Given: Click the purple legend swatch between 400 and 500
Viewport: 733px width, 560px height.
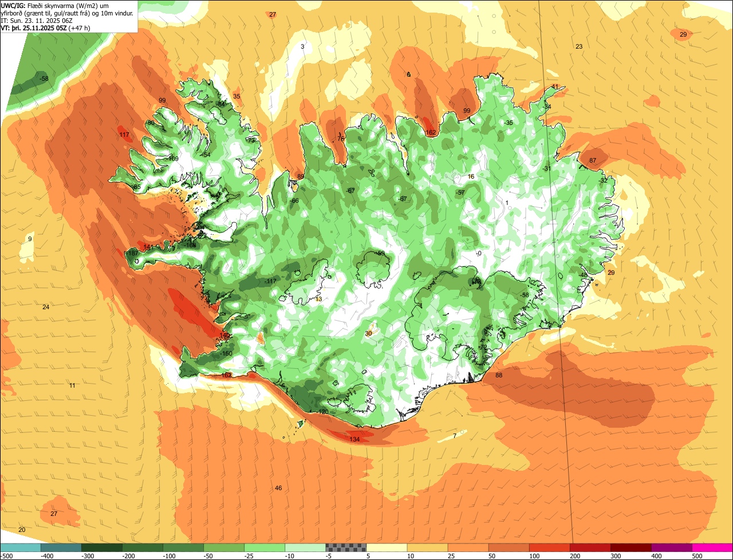Looking at the screenshot, I should tap(671, 548).
